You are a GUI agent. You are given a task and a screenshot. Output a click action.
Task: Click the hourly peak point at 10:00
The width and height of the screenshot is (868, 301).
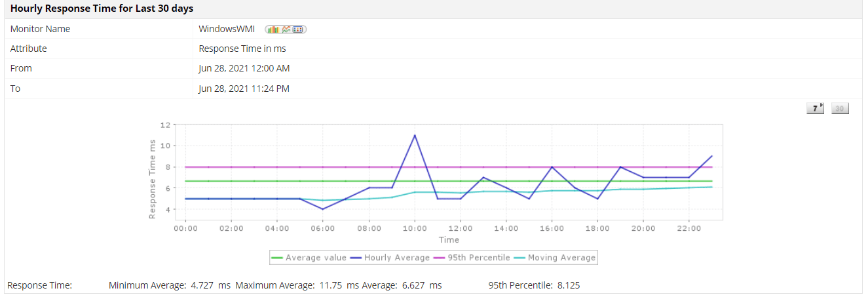pos(415,135)
